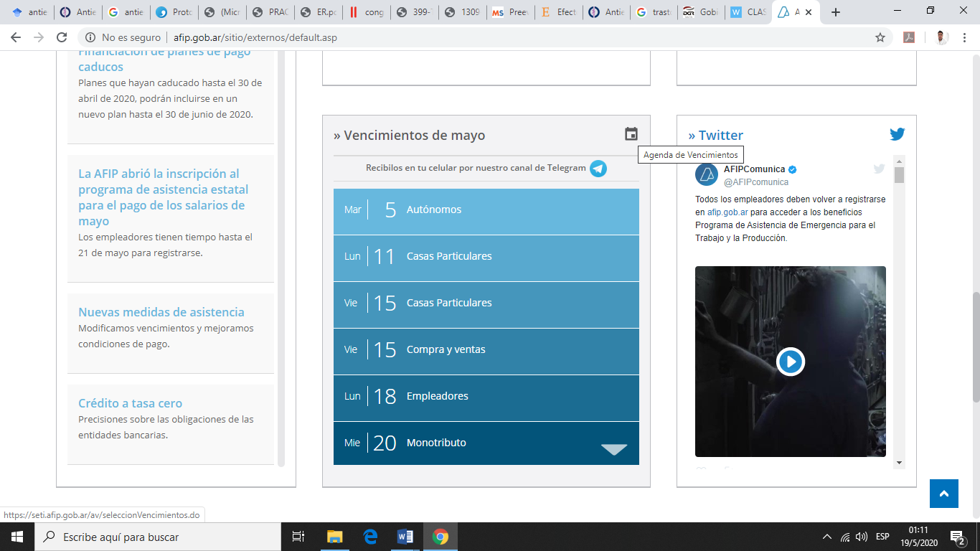Show hidden system tray icons

pyautogui.click(x=826, y=537)
